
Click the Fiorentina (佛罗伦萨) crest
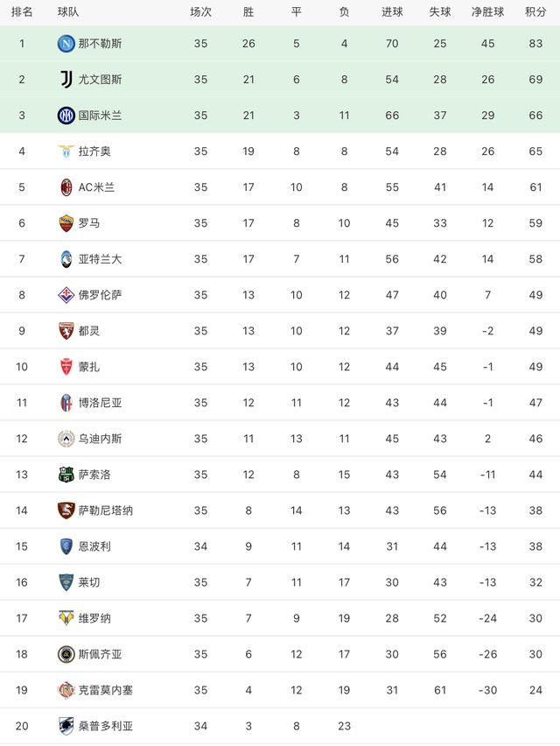coord(66,294)
